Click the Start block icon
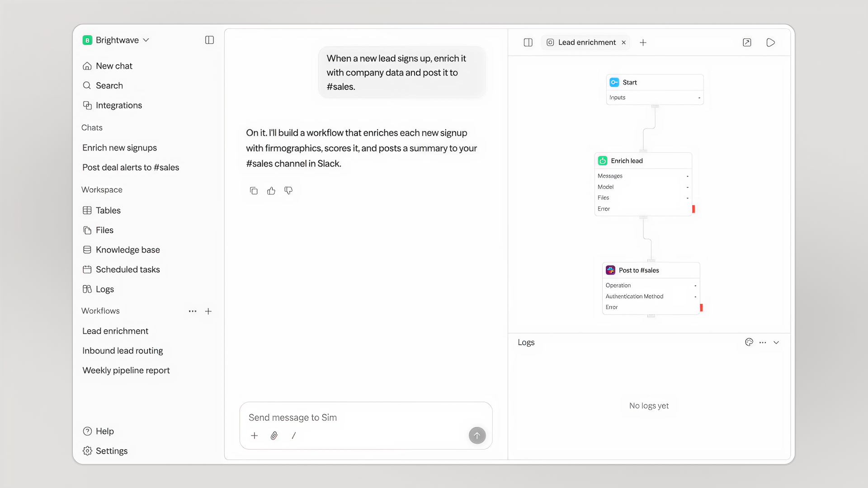 614,82
